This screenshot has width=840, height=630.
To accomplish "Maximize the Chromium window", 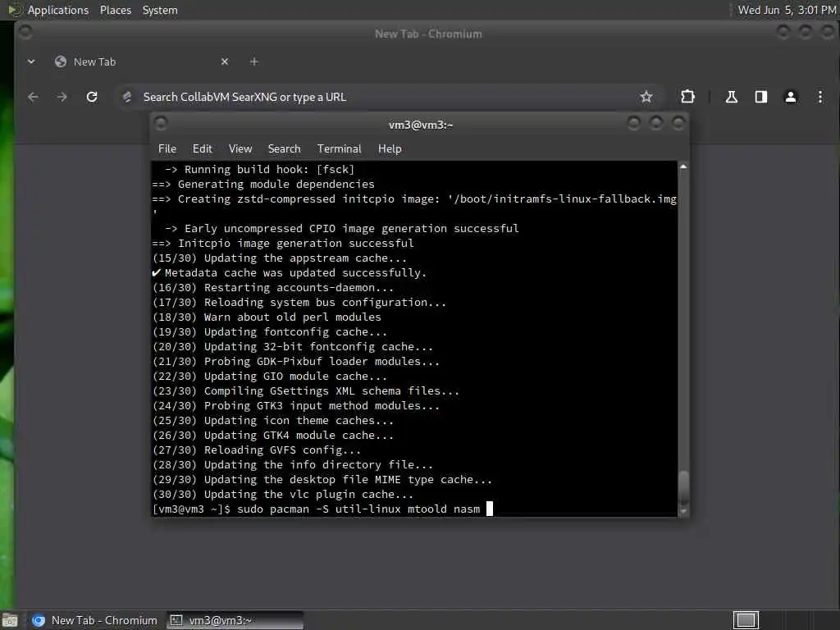I will (806, 33).
